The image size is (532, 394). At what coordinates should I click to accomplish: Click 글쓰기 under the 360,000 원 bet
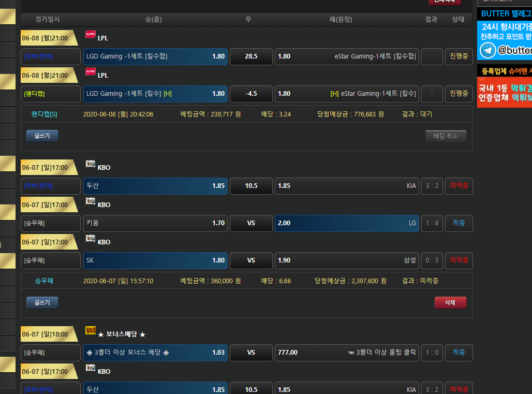point(42,303)
